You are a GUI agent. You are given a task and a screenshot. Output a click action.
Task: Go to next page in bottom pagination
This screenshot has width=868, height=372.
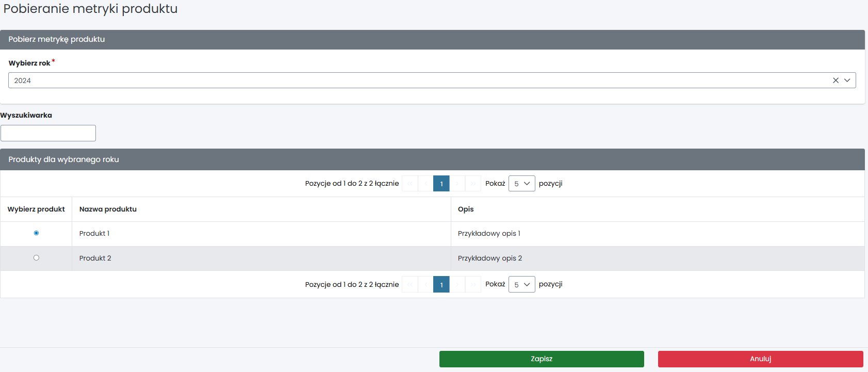point(457,284)
